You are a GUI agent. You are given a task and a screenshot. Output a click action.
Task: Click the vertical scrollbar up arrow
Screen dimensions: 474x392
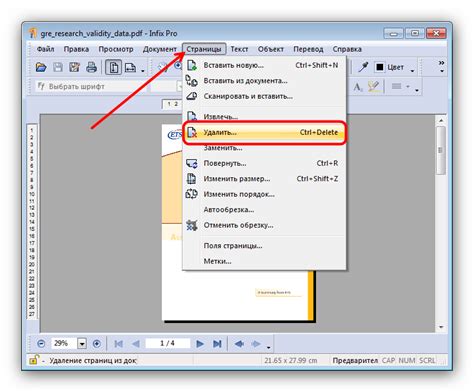tap(441, 120)
